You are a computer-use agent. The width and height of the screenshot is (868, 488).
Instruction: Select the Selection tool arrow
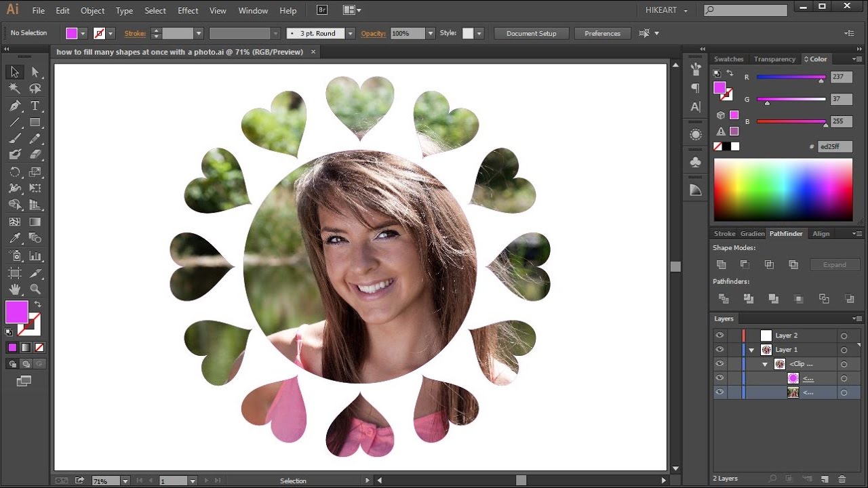click(15, 73)
